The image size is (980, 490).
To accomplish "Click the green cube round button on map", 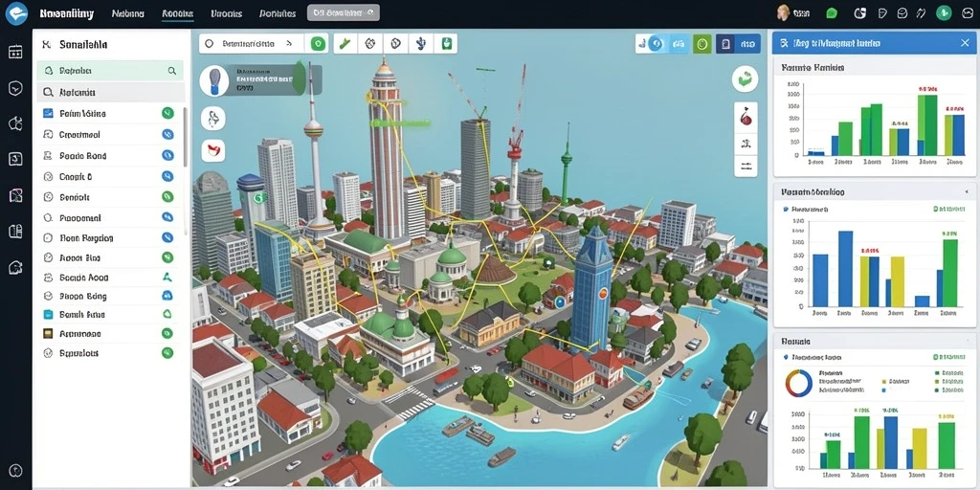I will [x=745, y=79].
